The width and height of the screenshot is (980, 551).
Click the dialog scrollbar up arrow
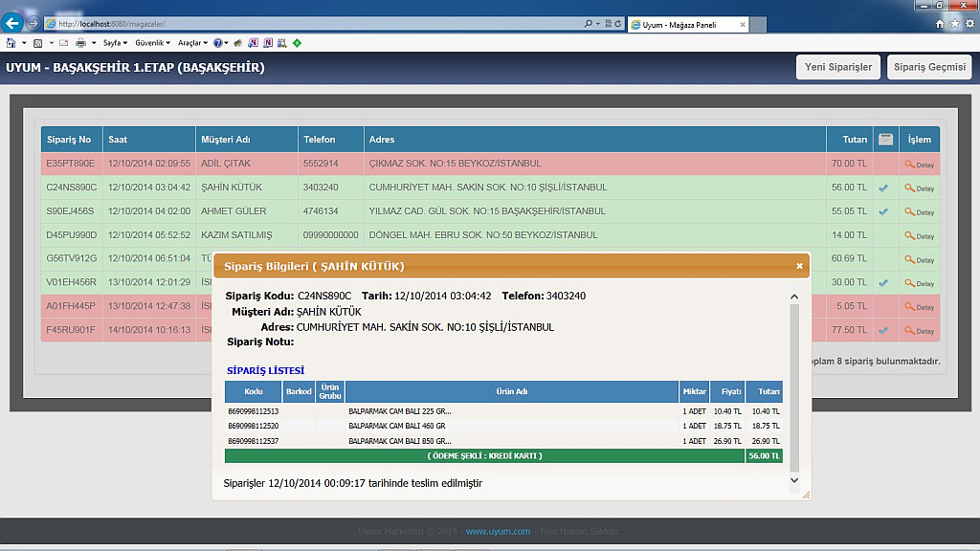click(794, 297)
